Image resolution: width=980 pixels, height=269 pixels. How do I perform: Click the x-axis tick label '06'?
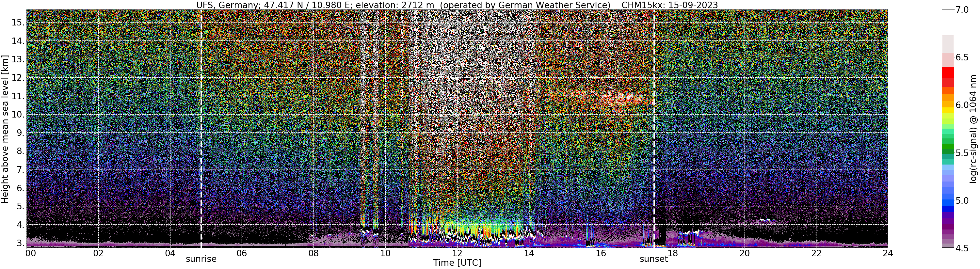242,253
